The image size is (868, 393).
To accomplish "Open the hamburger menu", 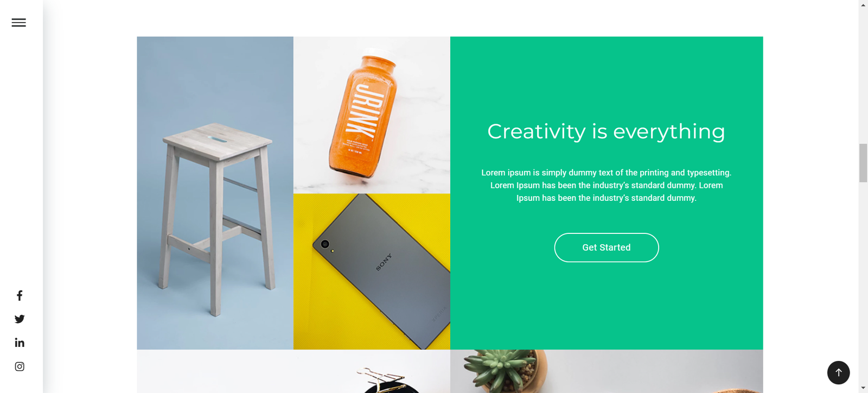I will (18, 23).
